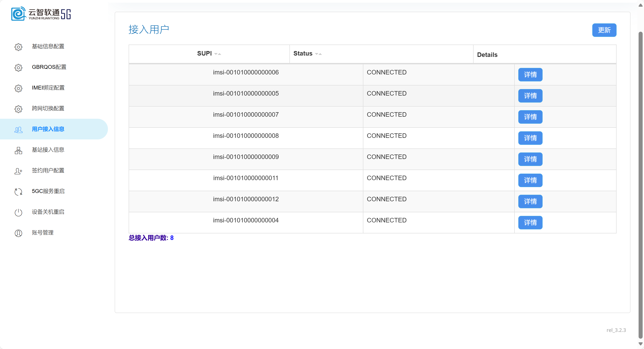Click 详情 for imsi-001010000000006
This screenshot has width=644, height=349.
(x=530, y=74)
